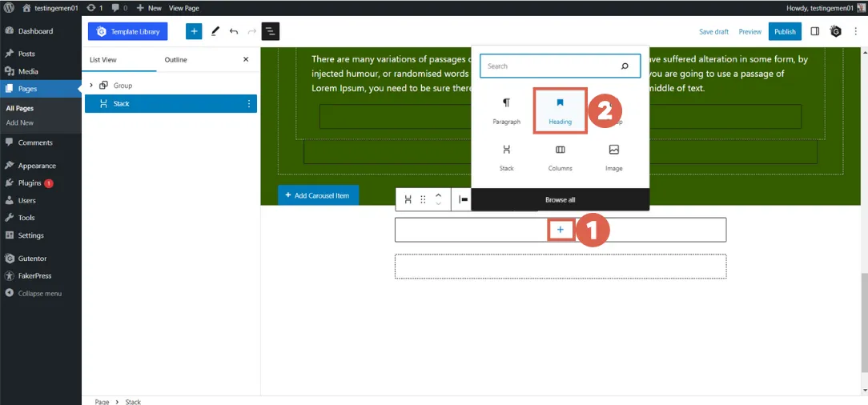Click the View Page link
868x405 pixels.
coord(184,8)
